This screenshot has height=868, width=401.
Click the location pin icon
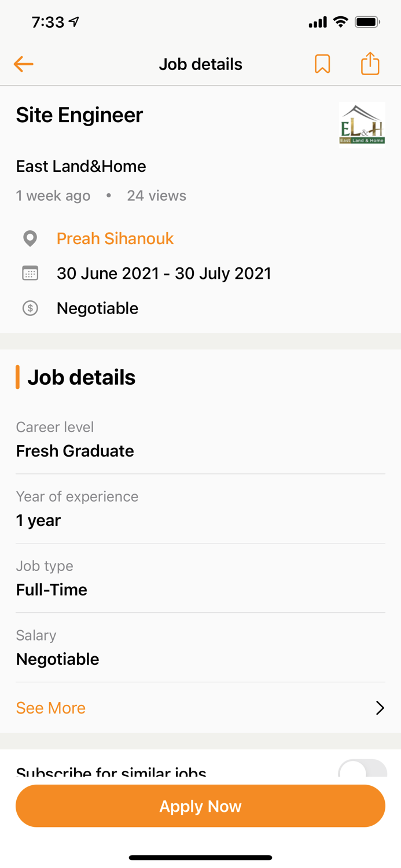point(30,238)
